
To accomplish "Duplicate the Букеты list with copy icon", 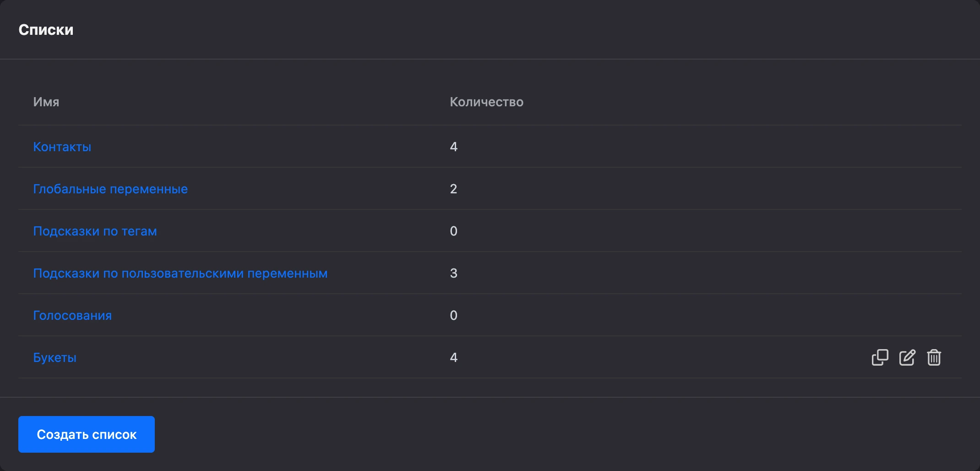I will coord(880,357).
